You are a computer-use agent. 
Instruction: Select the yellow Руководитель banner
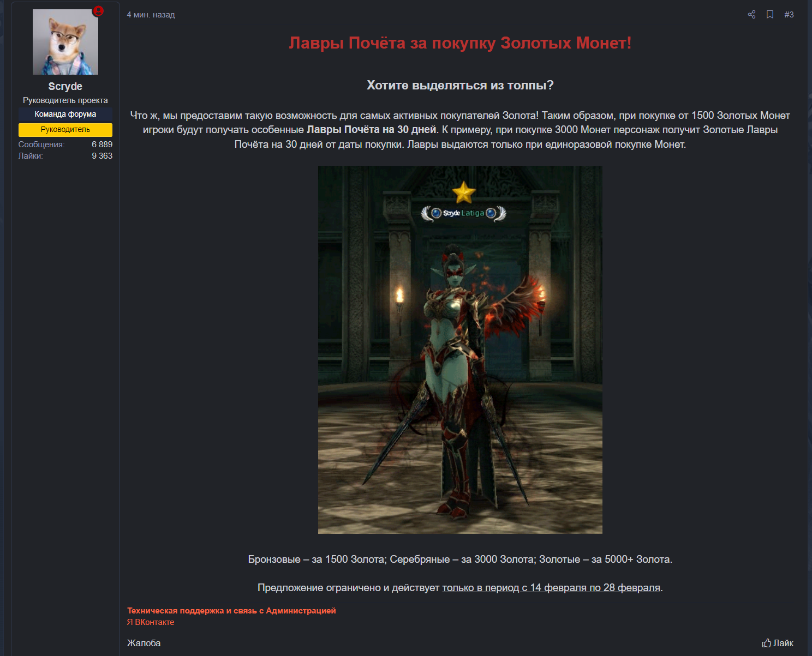65,129
